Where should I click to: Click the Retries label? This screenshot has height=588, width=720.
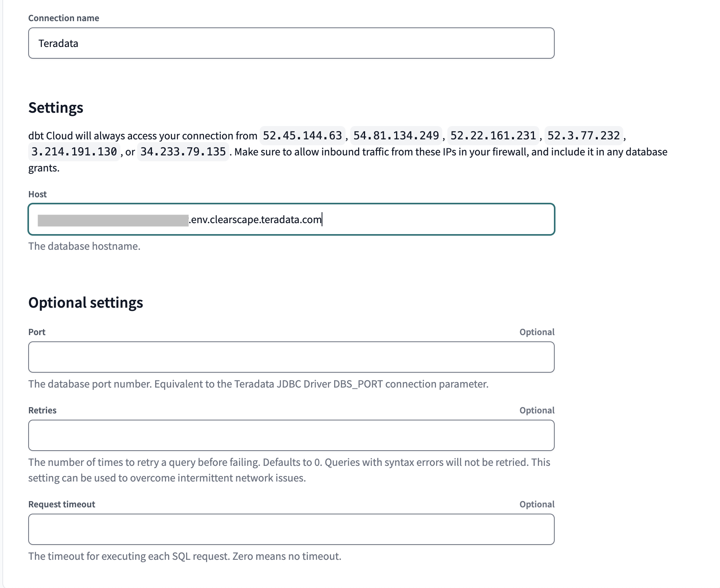click(42, 410)
